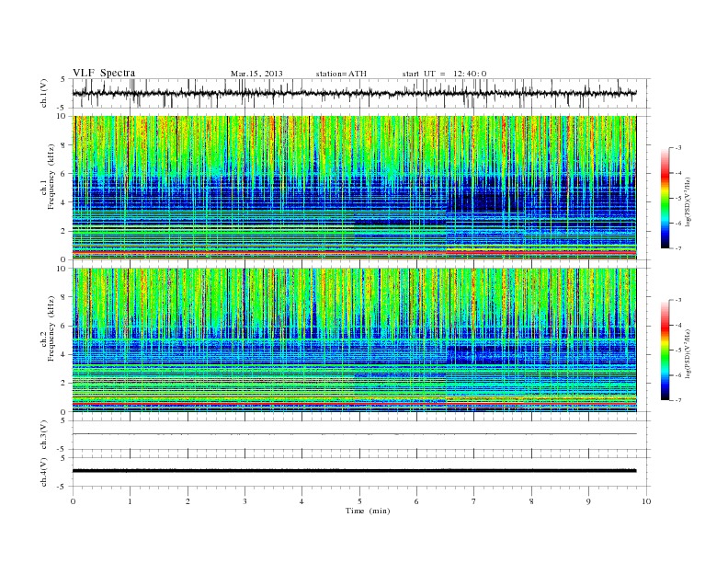Click the ch.2 color bar "log(PSD)(V²/Hz)" label
The height and width of the screenshot is (563, 728).
click(688, 353)
